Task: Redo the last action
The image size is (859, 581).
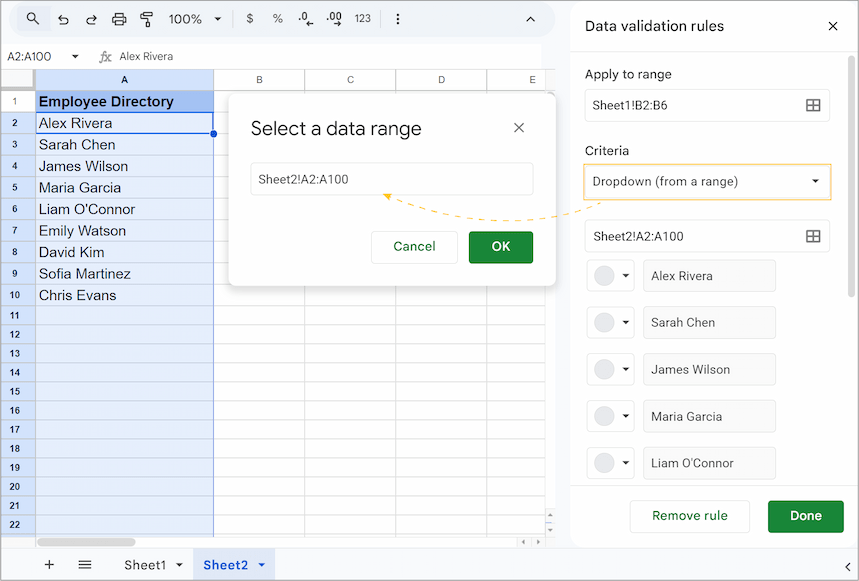Action: click(90, 18)
